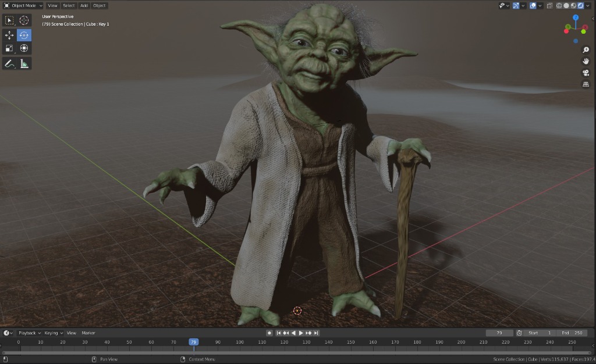Click the current frame field showing 79
Image resolution: width=596 pixels, height=364 pixels.
tap(499, 333)
